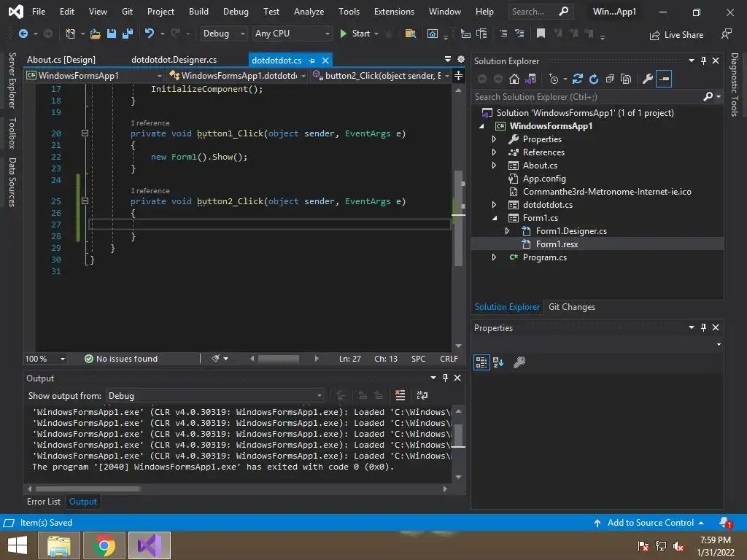Open the Show output from dropdown

[215, 396]
